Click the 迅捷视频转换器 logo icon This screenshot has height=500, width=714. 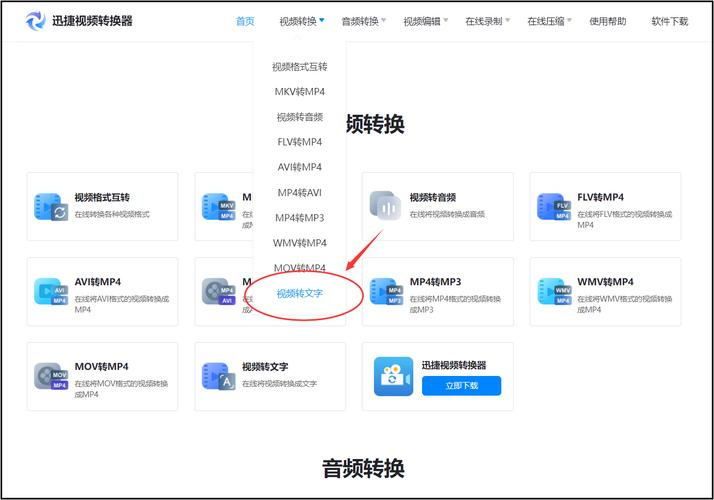pyautogui.click(x=36, y=21)
